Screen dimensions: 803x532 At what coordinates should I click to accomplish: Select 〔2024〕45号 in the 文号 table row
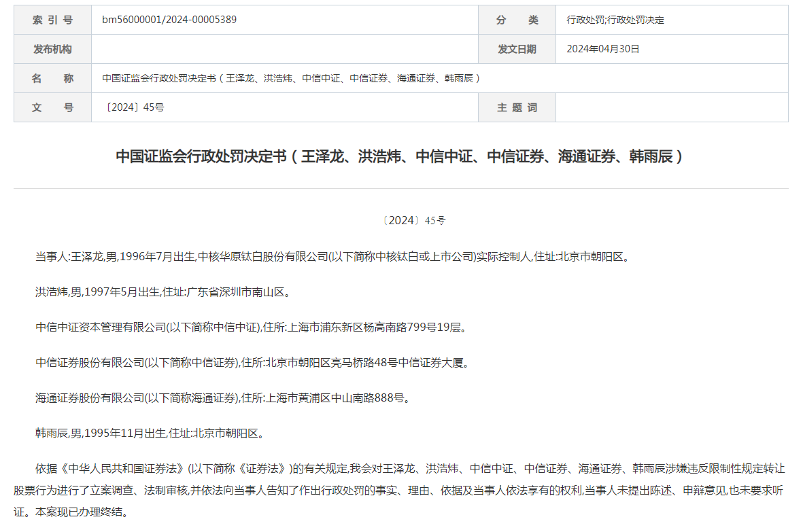(133, 107)
